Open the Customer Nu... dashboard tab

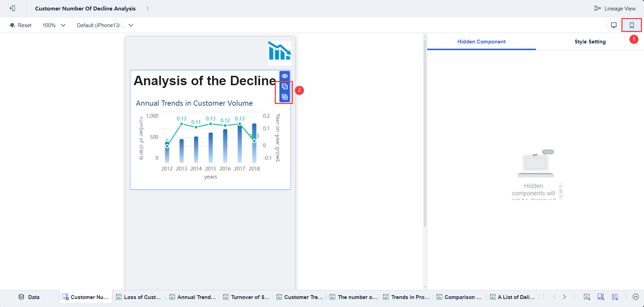[85, 297]
